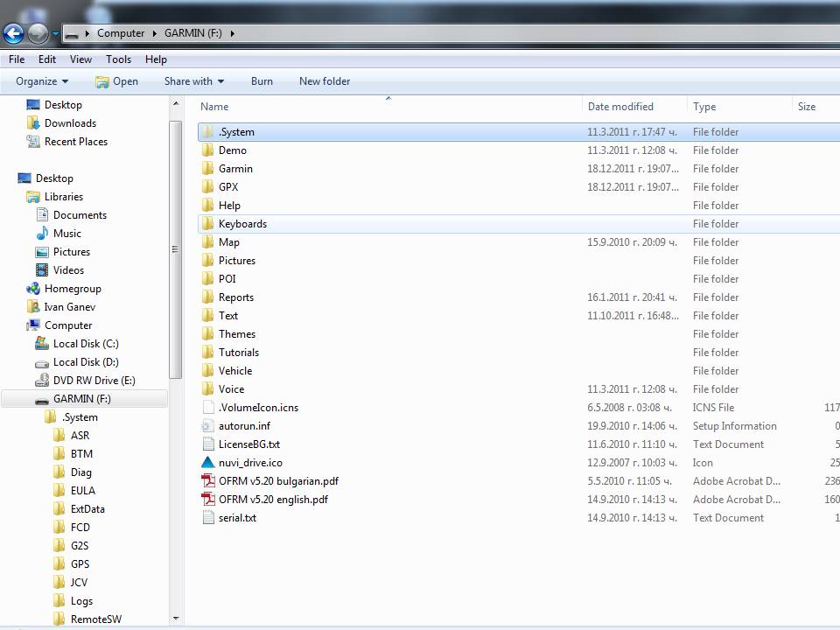The width and height of the screenshot is (840, 630).
Task: Click the Homegroup icon in navigation pane
Action: tap(33, 289)
